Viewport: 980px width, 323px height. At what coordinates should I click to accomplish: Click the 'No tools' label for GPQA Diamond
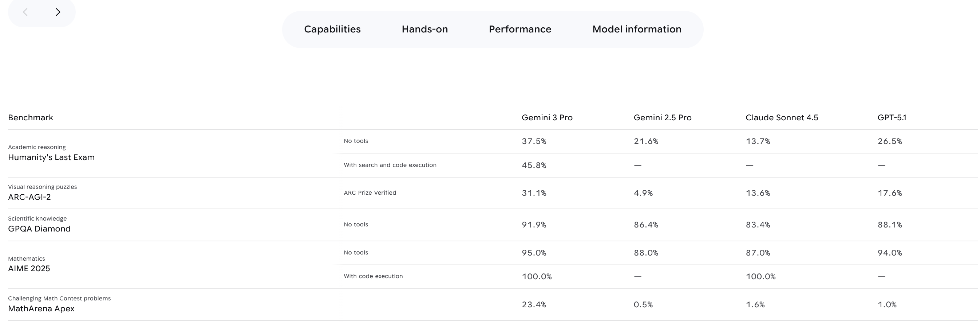pos(356,224)
